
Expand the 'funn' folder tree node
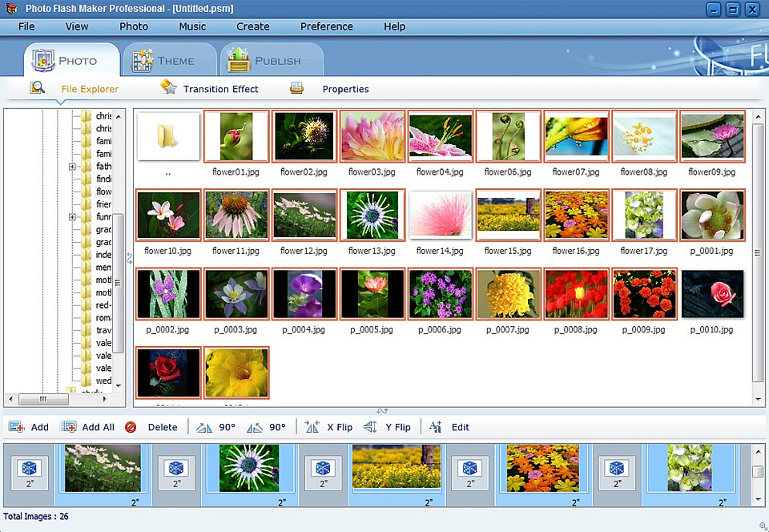point(72,217)
